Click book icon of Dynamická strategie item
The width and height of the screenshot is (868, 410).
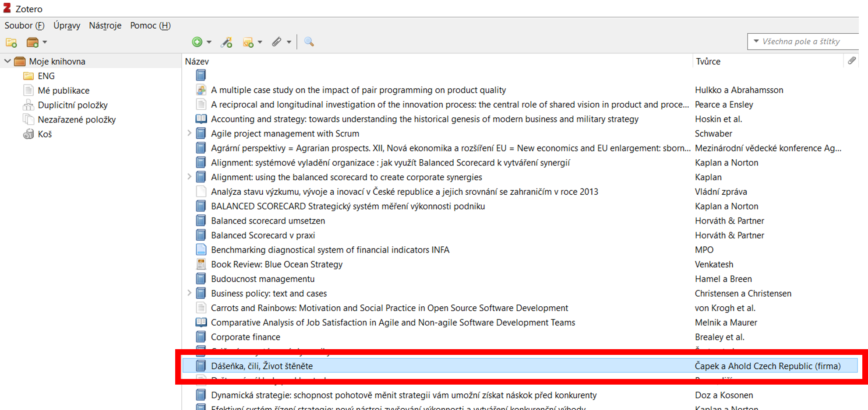click(201, 395)
